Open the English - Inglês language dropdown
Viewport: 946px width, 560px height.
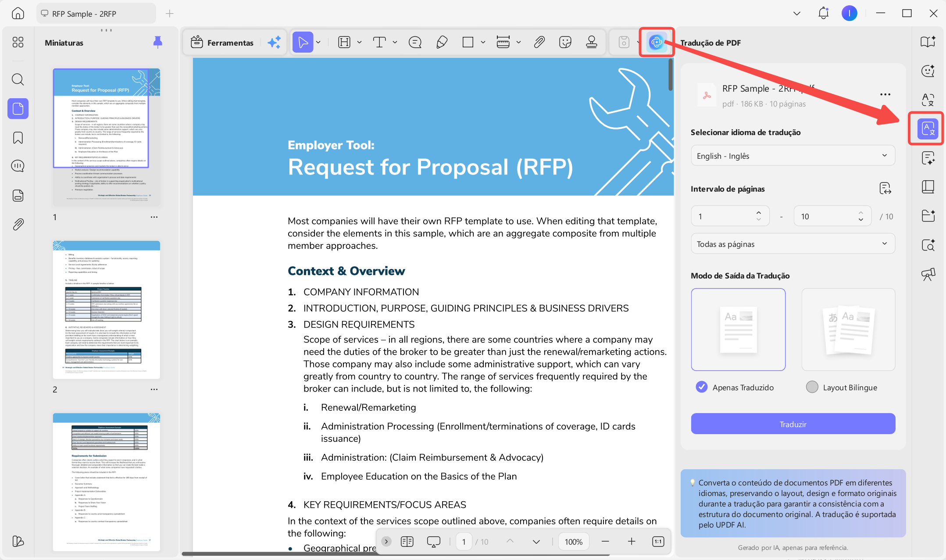(x=793, y=156)
